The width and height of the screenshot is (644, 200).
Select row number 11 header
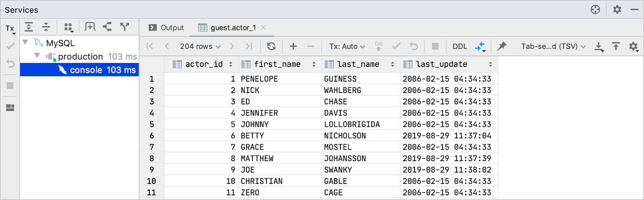tap(151, 193)
